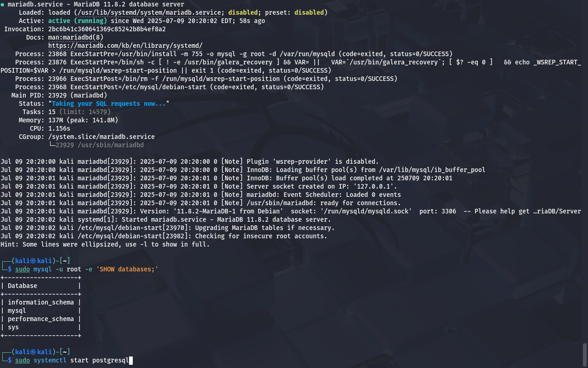This screenshot has width=588, height=368.
Task: Click the 'Database' column header
Action: pos(23,286)
